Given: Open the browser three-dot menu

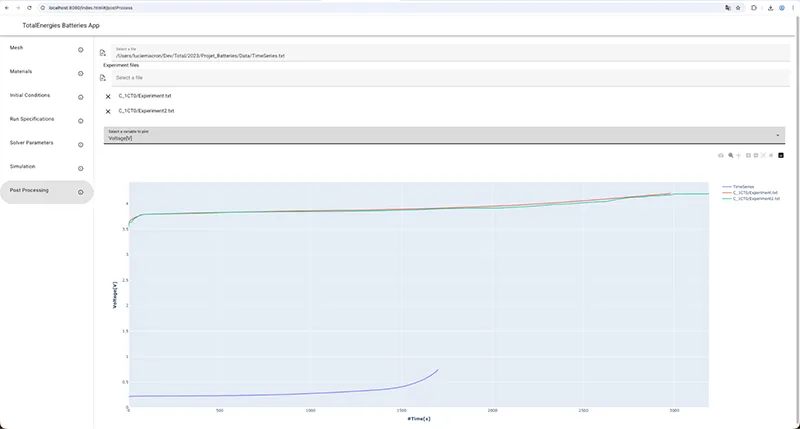Looking at the screenshot, I should tap(792, 8).
